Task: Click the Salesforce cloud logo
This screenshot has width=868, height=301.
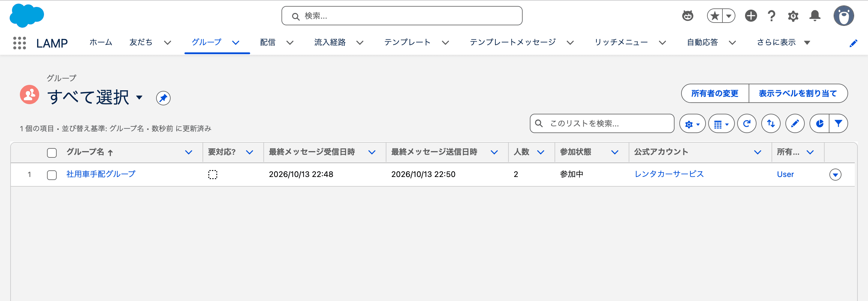Action: 27,15
